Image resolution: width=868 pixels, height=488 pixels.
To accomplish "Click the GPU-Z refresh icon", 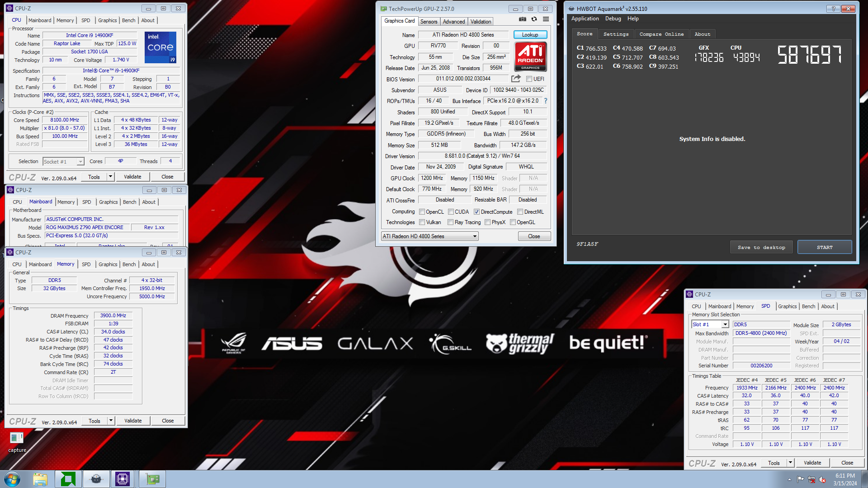I will tap(534, 19).
